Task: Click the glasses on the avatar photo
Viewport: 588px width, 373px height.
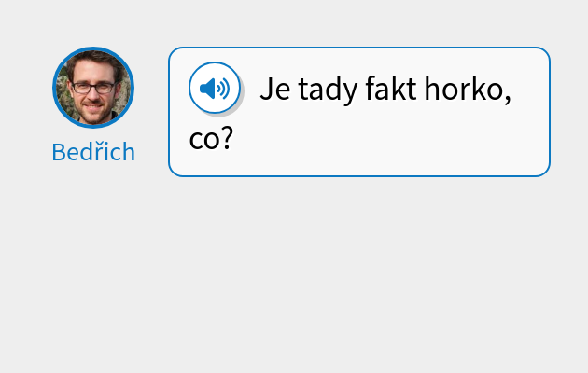Action: tap(93, 88)
